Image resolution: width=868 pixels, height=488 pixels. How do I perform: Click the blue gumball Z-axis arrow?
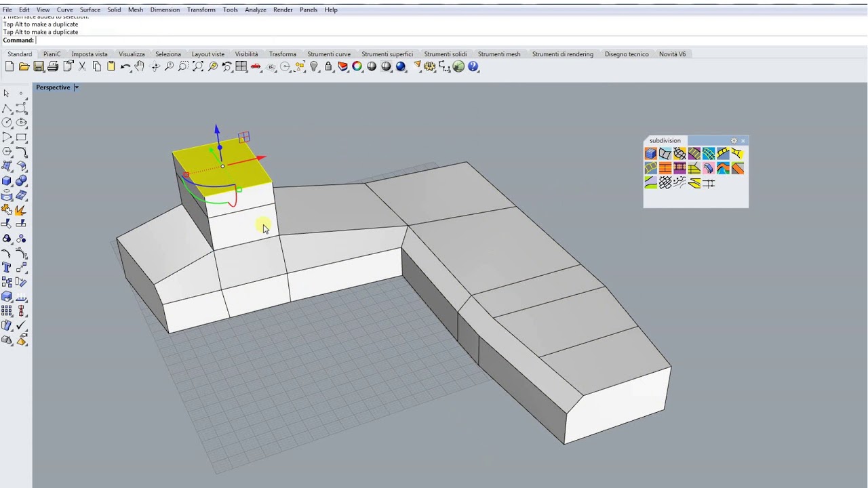click(x=217, y=129)
